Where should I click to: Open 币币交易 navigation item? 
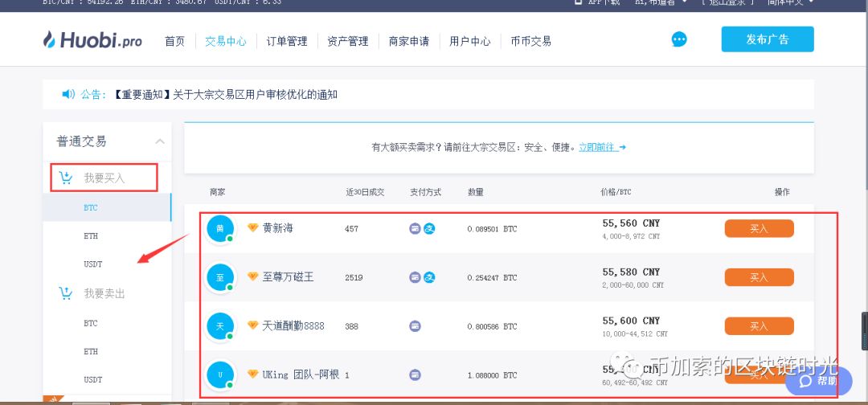[x=531, y=41]
